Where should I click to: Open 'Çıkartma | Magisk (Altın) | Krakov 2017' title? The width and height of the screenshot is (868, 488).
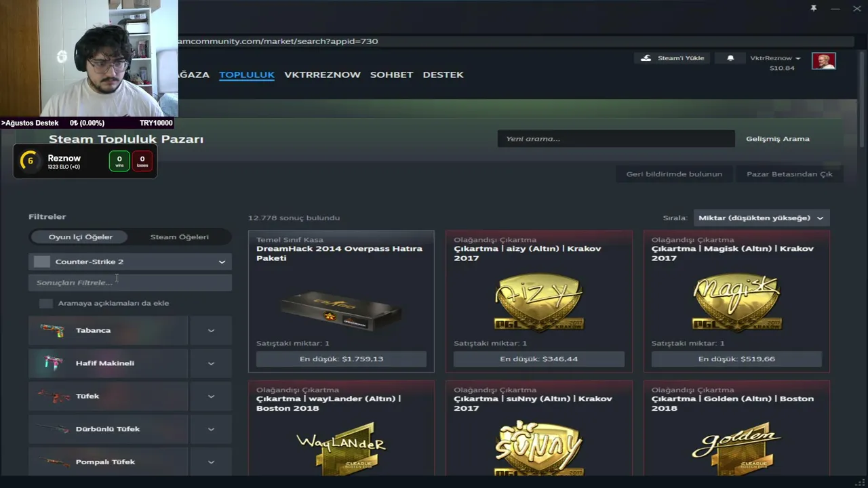tap(732, 253)
